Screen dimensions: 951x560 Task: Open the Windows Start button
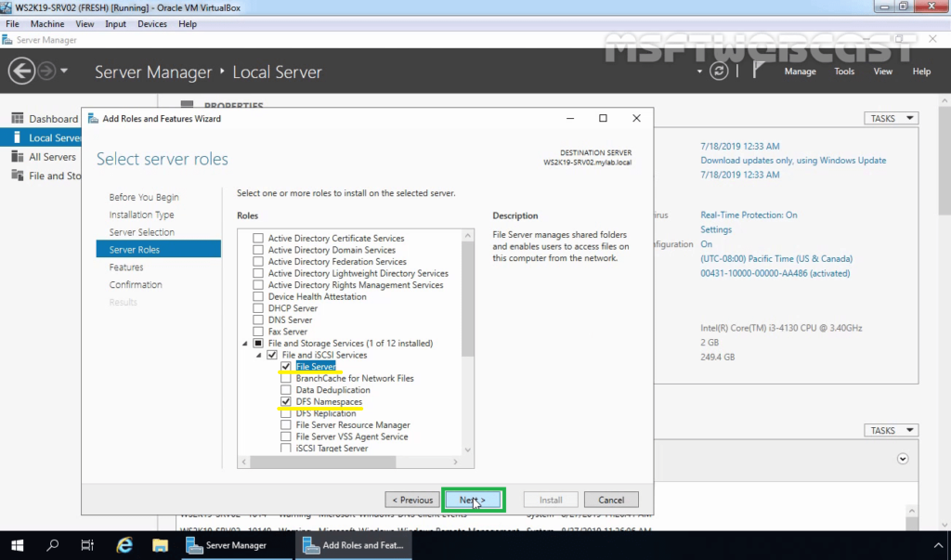[x=17, y=545]
